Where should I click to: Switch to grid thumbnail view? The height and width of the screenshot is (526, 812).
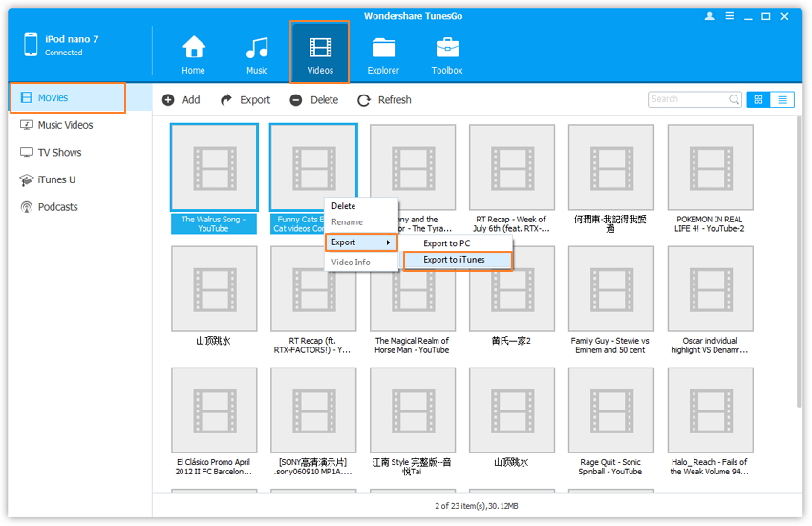click(759, 99)
